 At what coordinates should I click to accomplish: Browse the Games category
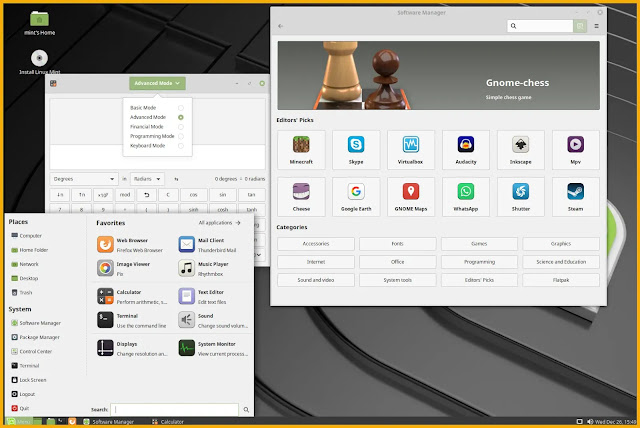479,244
